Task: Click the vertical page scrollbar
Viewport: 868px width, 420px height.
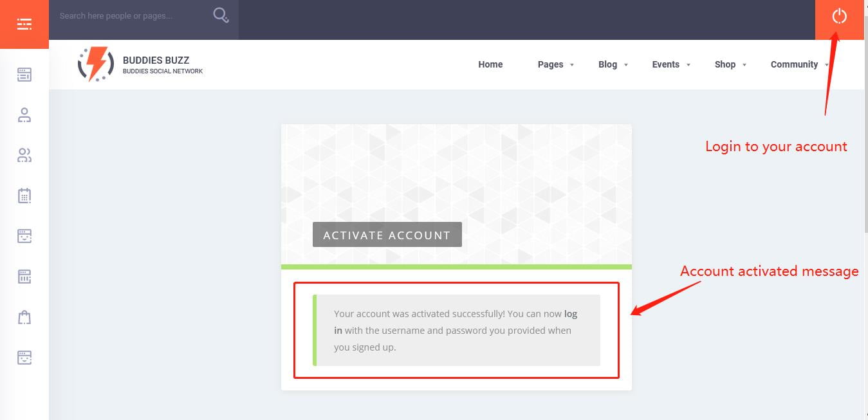Action: pyautogui.click(x=865, y=193)
